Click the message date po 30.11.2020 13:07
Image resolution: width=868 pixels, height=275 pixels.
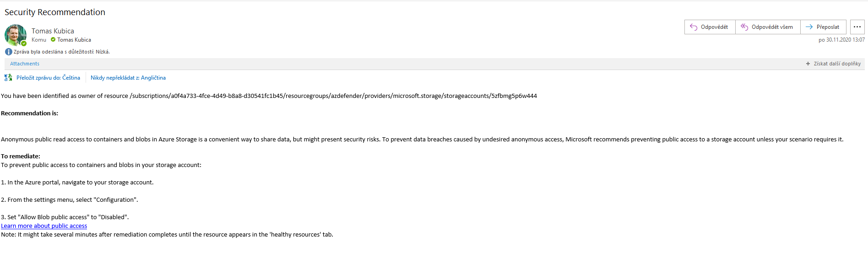[x=841, y=40]
